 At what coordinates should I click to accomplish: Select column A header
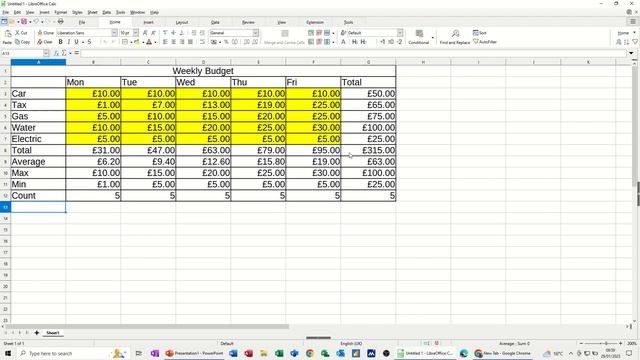[38, 62]
